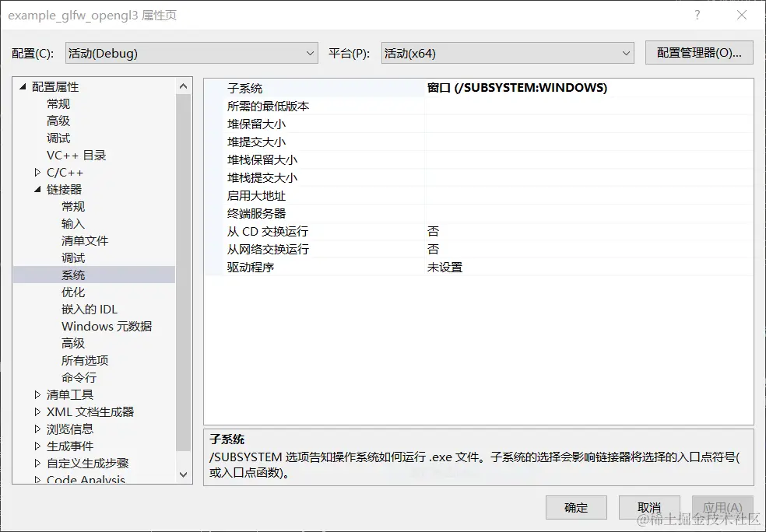Click the 终端服务器 property
This screenshot has width=766, height=532.
(256, 213)
